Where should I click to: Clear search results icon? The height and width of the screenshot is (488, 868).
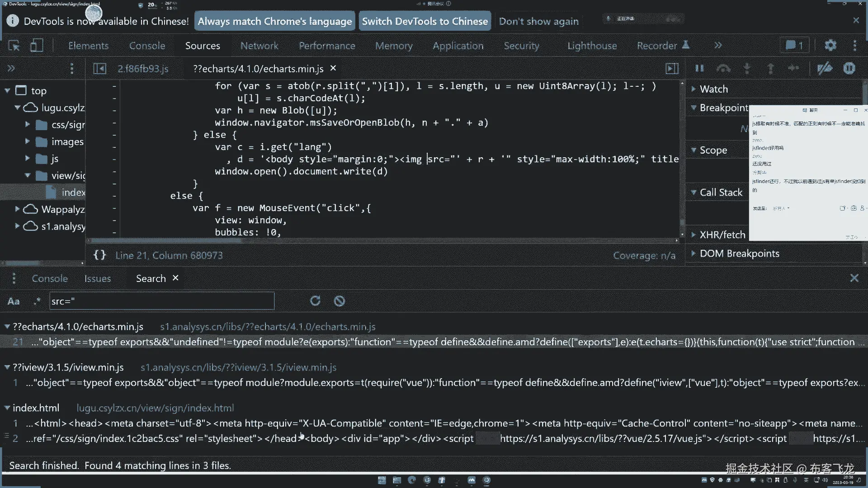340,301
